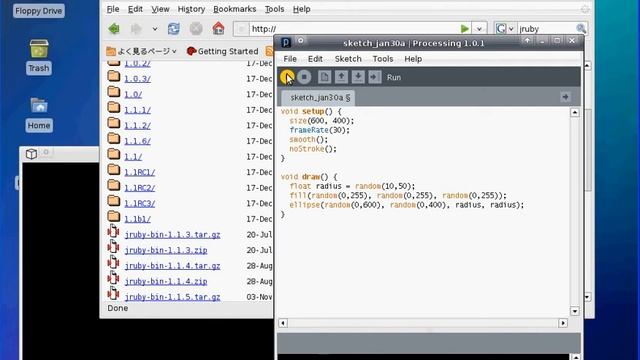Viewport: 640px width, 360px height.
Task: Select the sketch_jan30a tab
Action: point(318,98)
